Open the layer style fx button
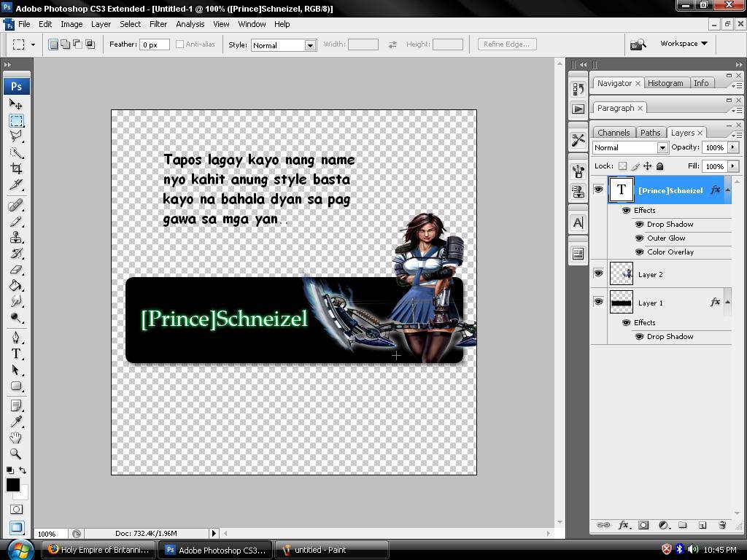This screenshot has width=747, height=560. tap(624, 525)
